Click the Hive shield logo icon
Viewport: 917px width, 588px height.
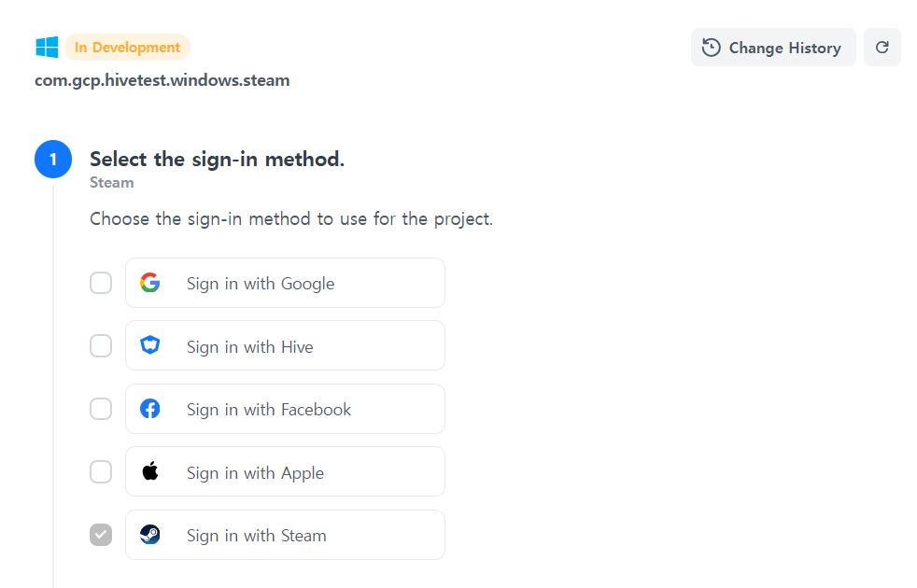[150, 346]
